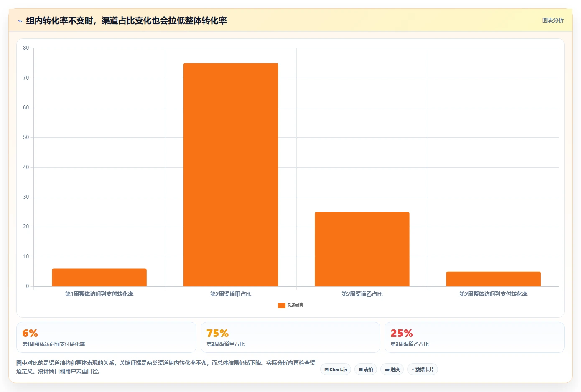Click y-axis tick label 60
Viewport: 581px width, 392px height.
click(26, 108)
